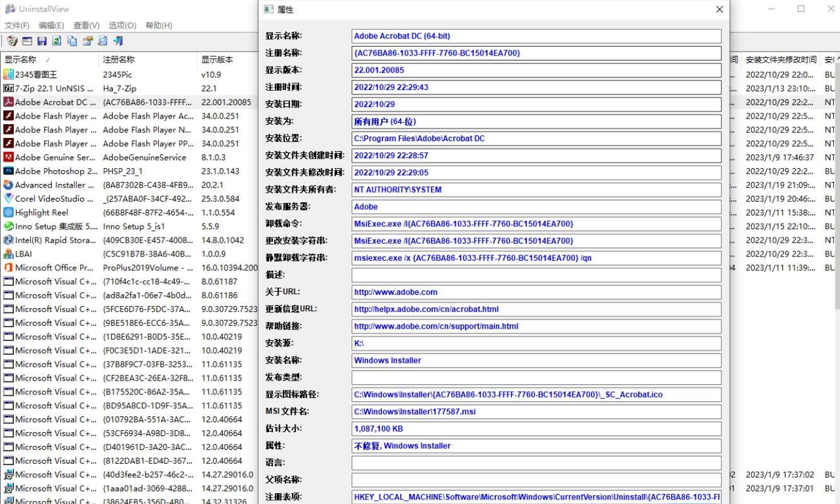The width and height of the screenshot is (840, 504).
Task: Click the Adobe Genuine Service row icon
Action: click(9, 157)
